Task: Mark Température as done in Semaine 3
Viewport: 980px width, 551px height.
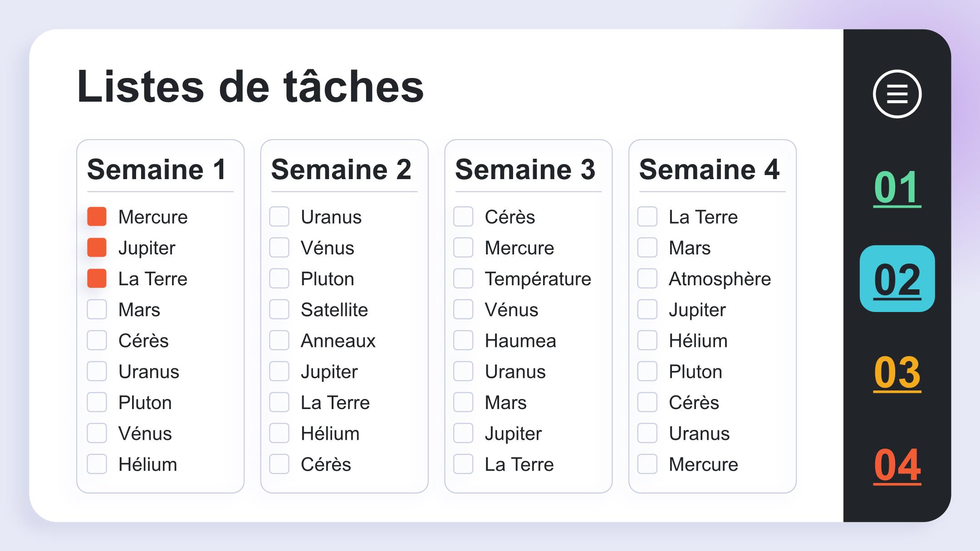Action: pos(463,278)
